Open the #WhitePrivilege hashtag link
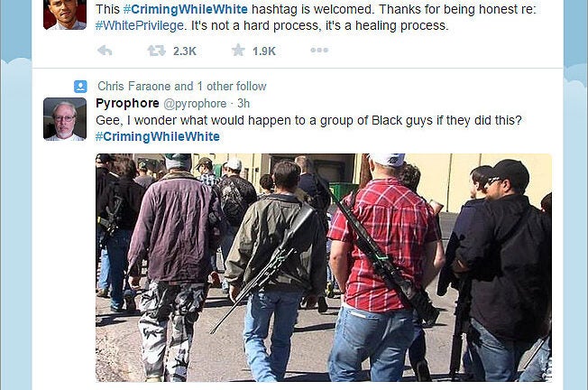This screenshot has height=390, width=588. click(x=140, y=25)
